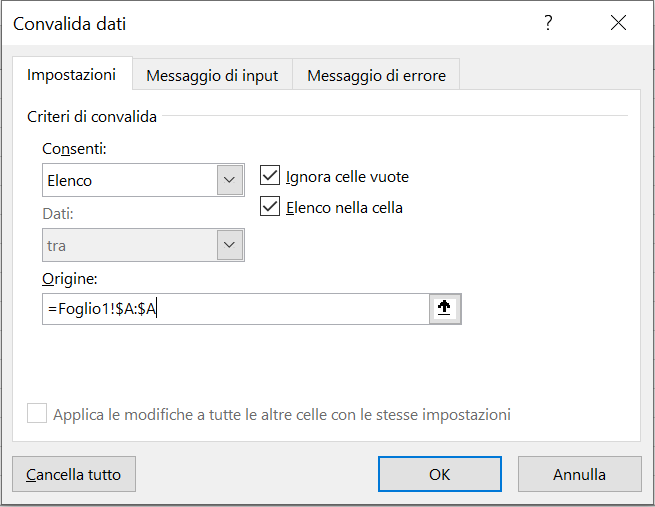Switch to the Messaggio di input tab

[x=212, y=76]
